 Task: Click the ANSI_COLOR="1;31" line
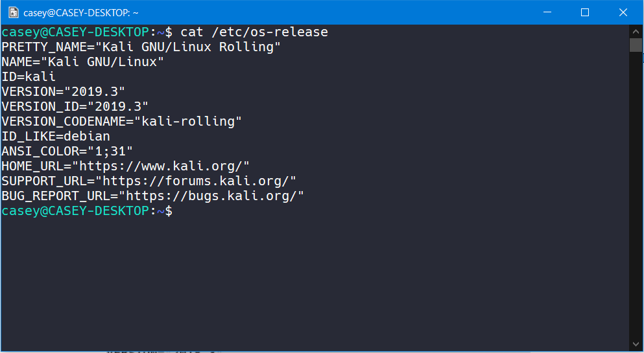[67, 152]
